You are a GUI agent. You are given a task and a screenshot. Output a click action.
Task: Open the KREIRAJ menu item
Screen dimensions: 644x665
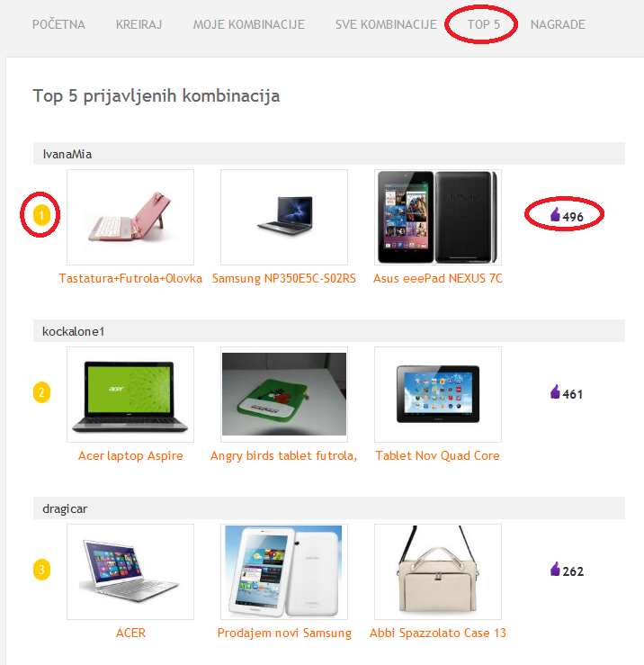tap(139, 24)
